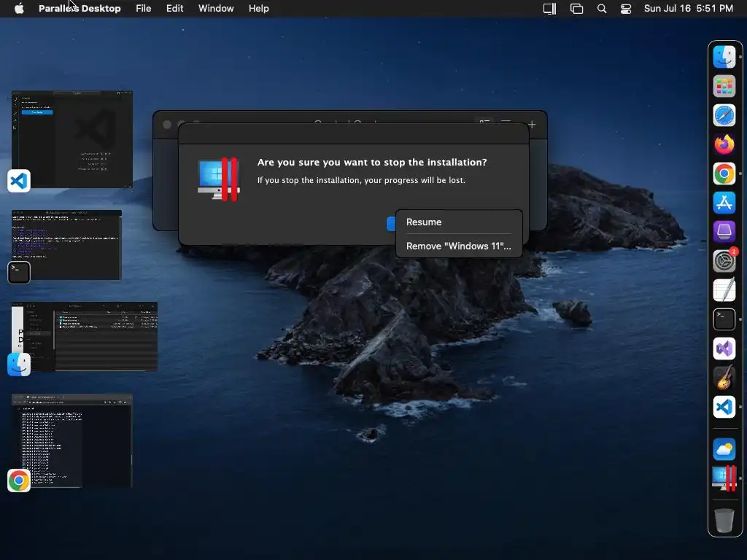Open the Trash in the Dock
Image resolution: width=747 pixels, height=560 pixels.
724,520
